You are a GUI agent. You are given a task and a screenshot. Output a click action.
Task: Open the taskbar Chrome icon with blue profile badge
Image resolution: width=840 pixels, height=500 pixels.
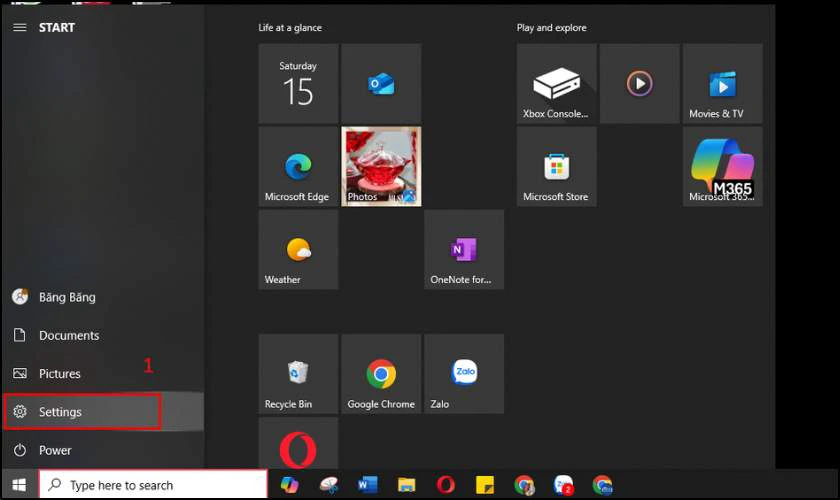[x=603, y=485]
